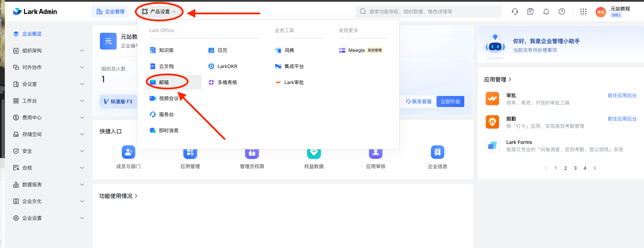Image resolution: width=644 pixels, height=248 pixels.
Task: Click the previous page arrow in pagination
Action: [x=546, y=168]
